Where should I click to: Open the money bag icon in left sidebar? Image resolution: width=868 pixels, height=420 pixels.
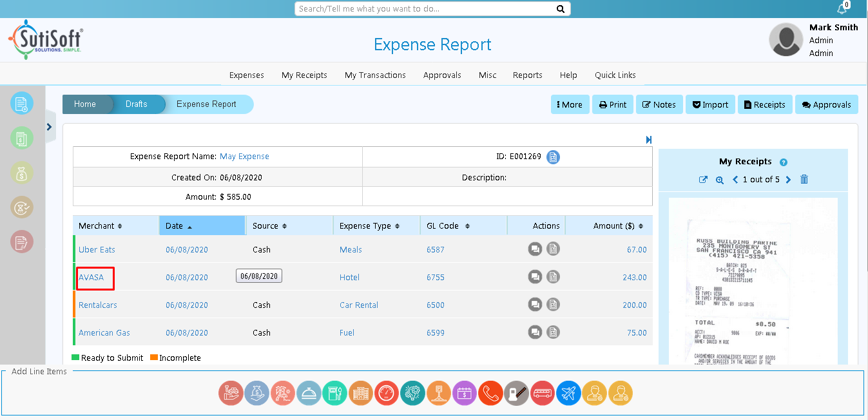22,172
